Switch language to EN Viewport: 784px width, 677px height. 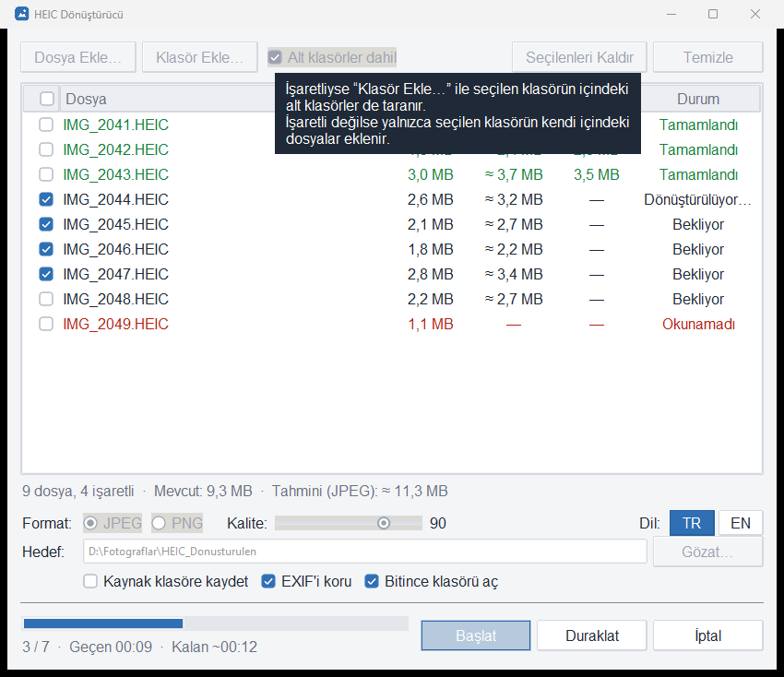click(741, 523)
